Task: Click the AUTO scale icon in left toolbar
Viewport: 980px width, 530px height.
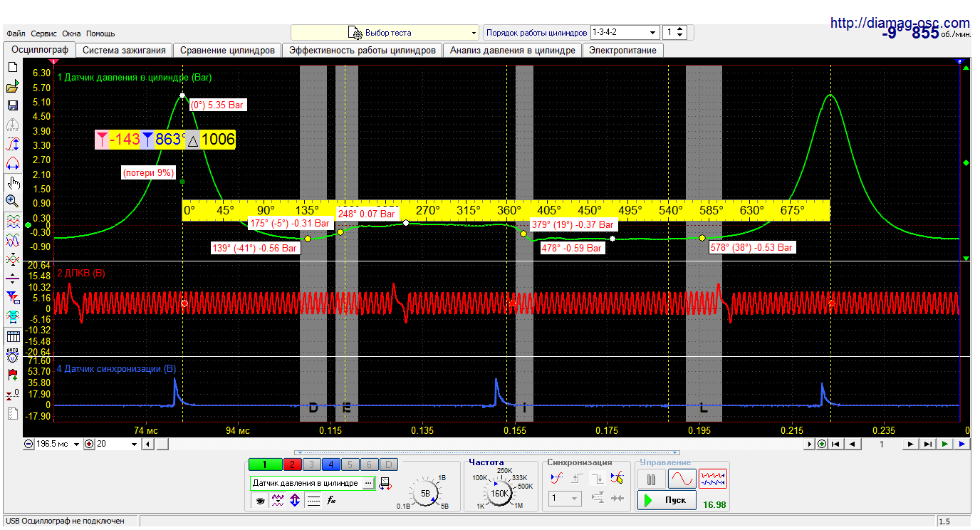Action: coord(12,125)
